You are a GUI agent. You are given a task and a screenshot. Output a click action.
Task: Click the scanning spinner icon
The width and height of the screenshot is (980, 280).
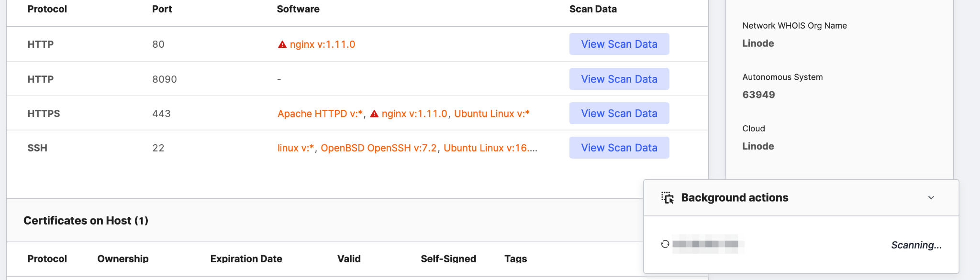coord(665,244)
